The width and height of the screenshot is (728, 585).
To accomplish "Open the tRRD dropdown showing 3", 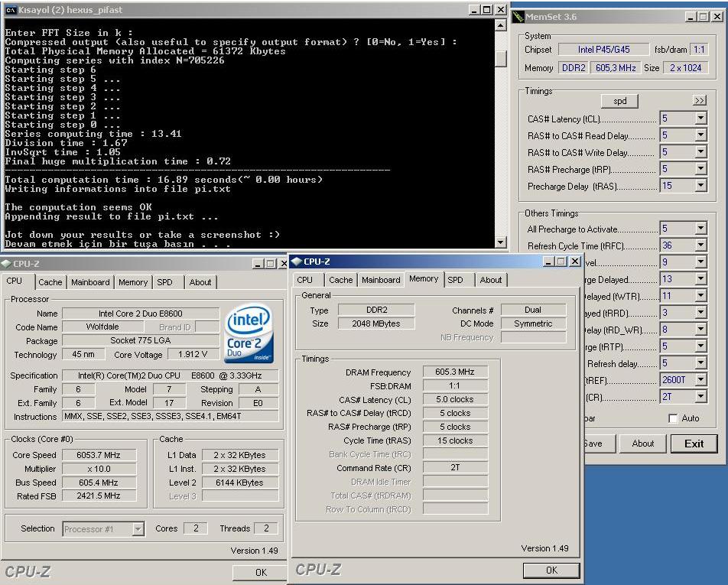I will coord(700,313).
